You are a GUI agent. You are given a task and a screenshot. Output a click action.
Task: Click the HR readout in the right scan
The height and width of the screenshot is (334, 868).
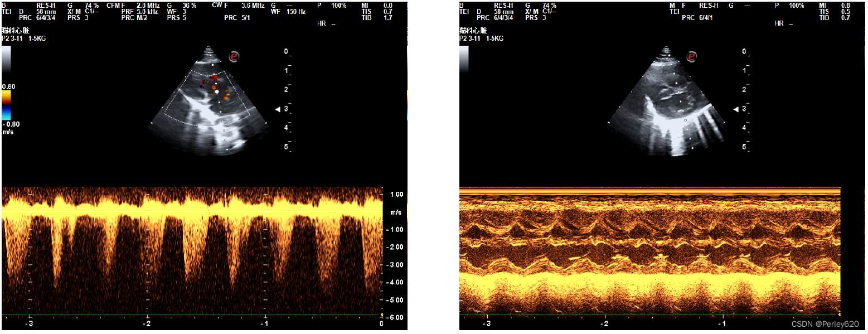pos(783,24)
